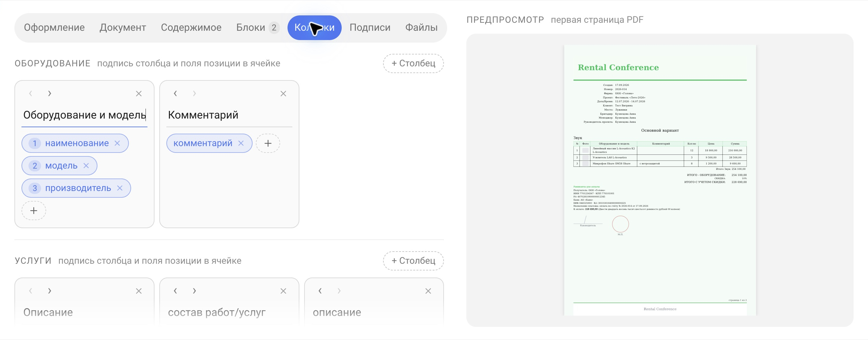Move services 'Описание' column right

coord(50,291)
